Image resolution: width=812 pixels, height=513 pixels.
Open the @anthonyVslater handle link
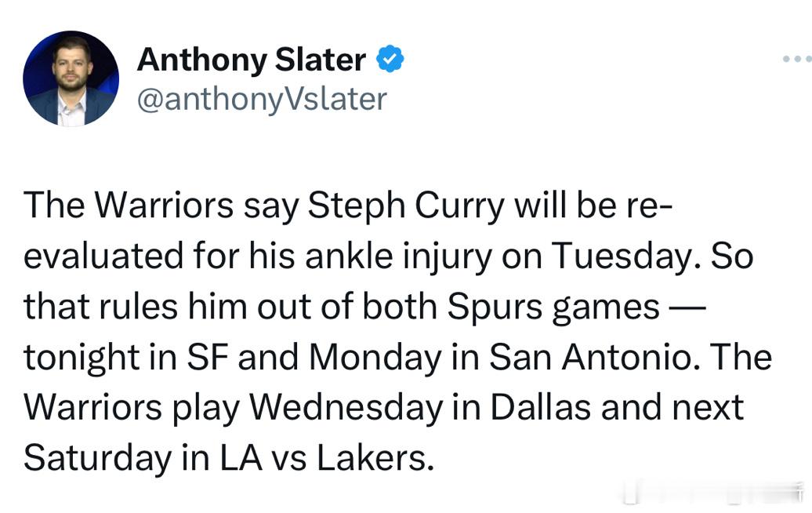[x=262, y=99]
